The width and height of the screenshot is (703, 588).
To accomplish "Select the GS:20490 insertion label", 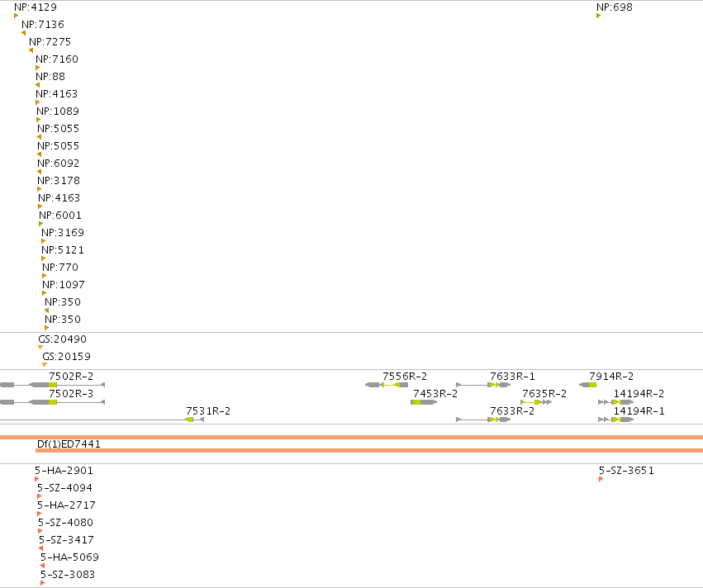I will click(x=62, y=339).
